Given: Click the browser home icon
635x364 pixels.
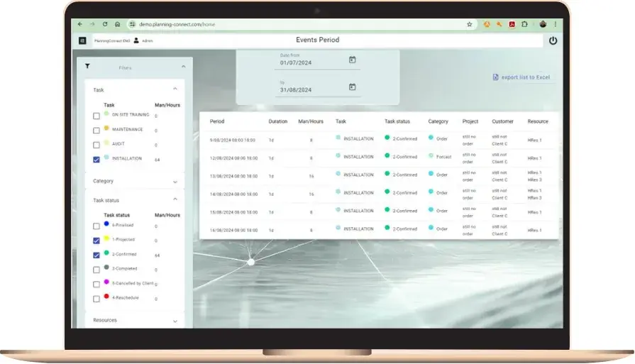Looking at the screenshot, I should pyautogui.click(x=118, y=24).
